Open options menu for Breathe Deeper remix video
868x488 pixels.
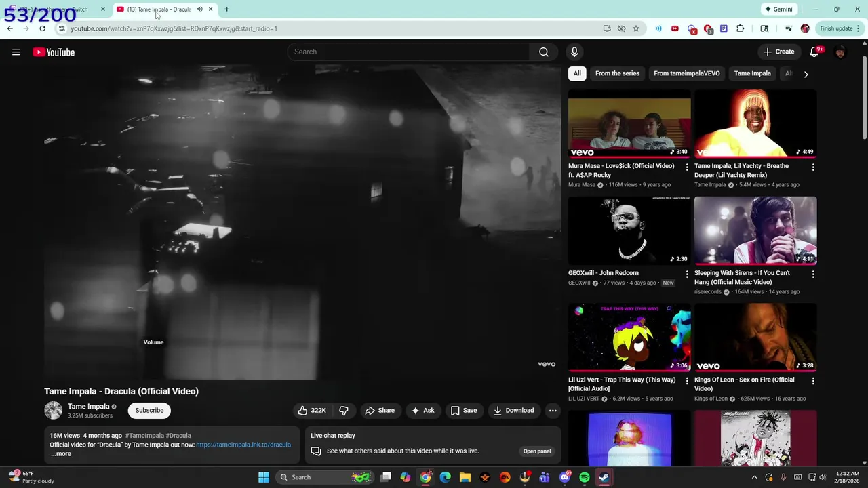[x=813, y=167]
